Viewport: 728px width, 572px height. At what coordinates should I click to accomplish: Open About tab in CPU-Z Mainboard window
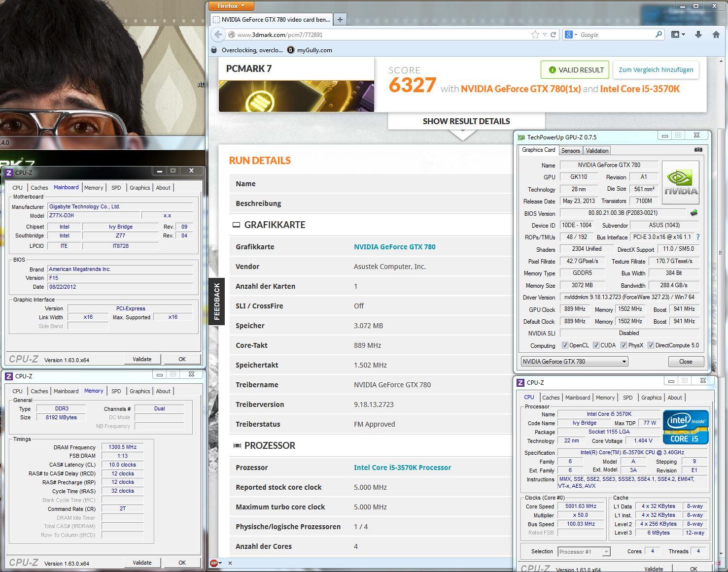point(163,188)
